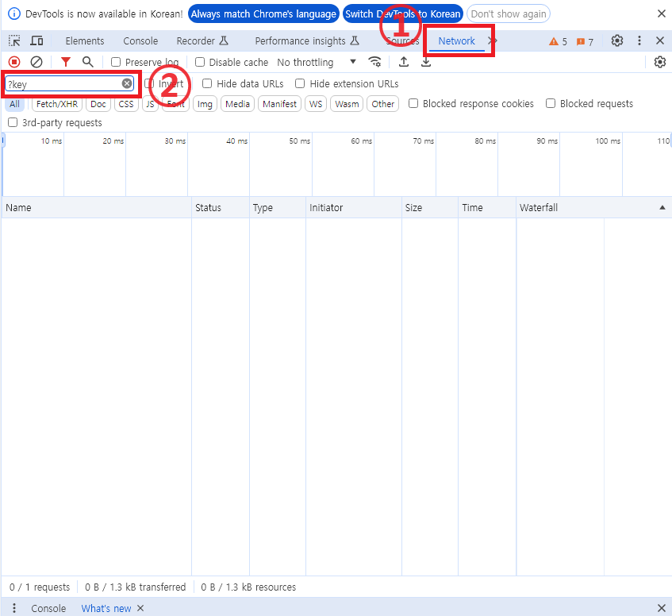Image resolution: width=672 pixels, height=616 pixels.
Task: Close the What's new drawer tab
Action: coord(140,608)
